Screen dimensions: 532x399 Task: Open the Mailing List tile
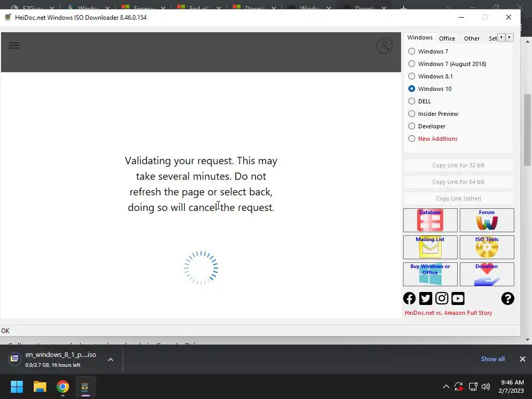point(430,247)
